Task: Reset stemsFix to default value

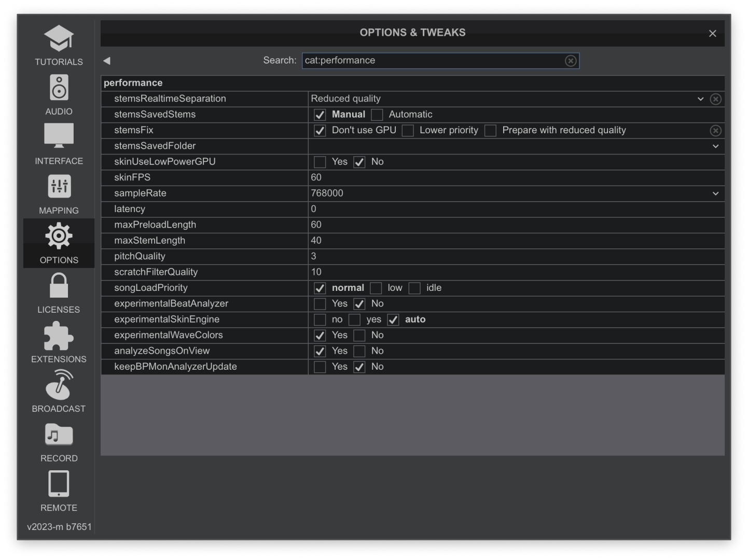Action: click(x=715, y=131)
